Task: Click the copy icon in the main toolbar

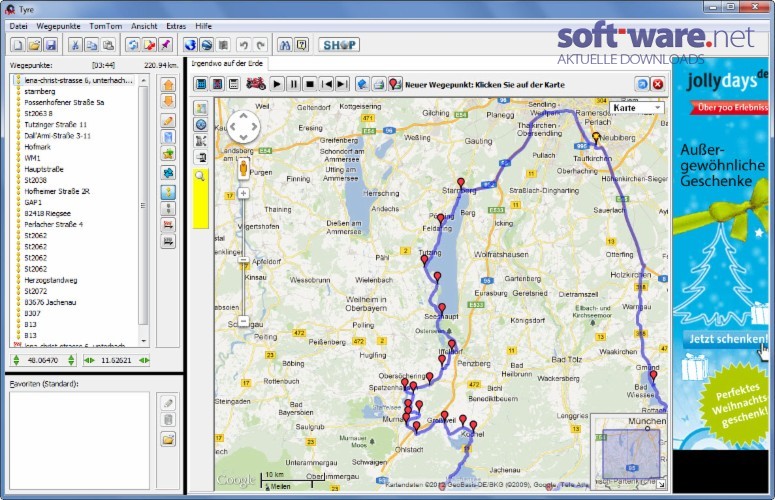Action: (x=91, y=45)
